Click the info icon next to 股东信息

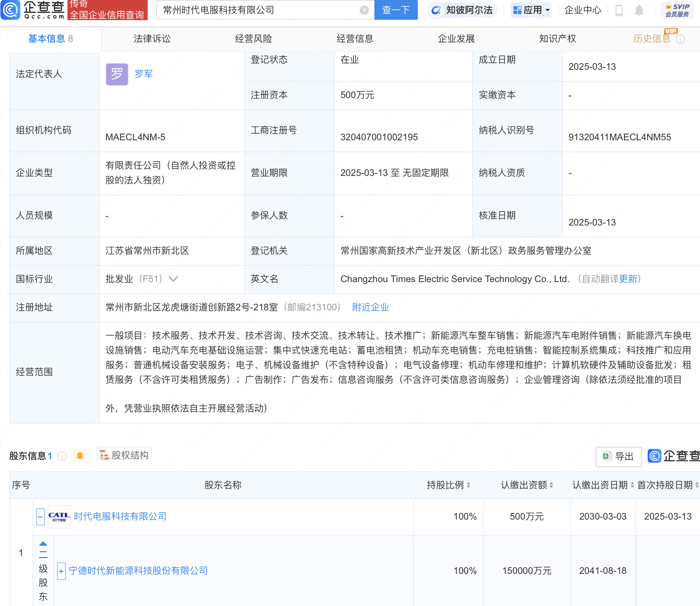click(x=62, y=456)
